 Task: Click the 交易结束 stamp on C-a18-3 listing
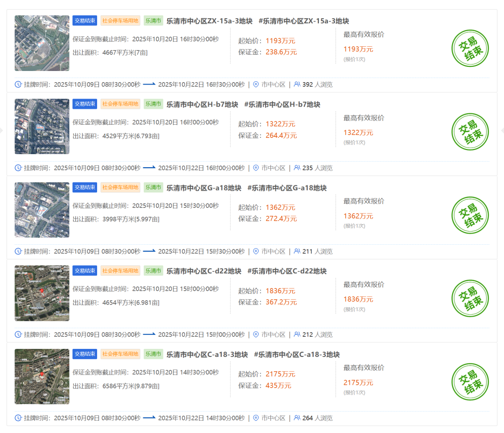[x=470, y=382]
